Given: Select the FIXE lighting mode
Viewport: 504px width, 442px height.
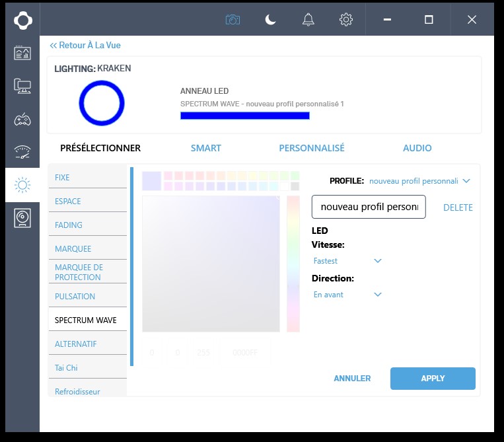Looking at the screenshot, I should tap(88, 178).
